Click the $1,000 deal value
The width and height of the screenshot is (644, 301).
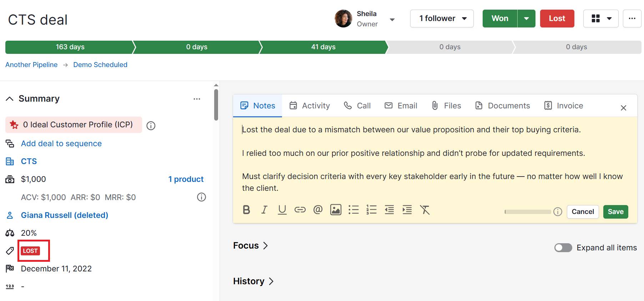[x=34, y=179]
